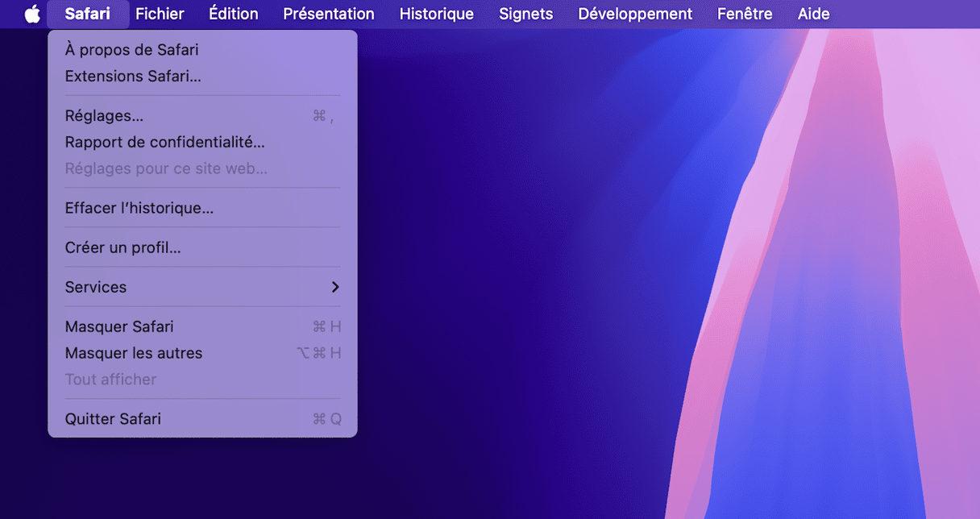Screen dimensions: 980x519
Task: Open the Édition menu
Action: click(x=233, y=14)
